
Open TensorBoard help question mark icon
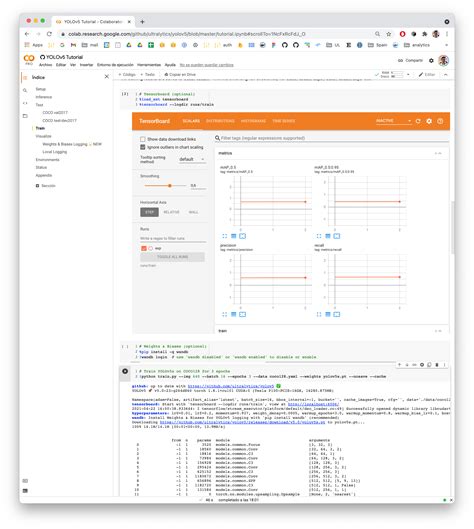[440, 121]
